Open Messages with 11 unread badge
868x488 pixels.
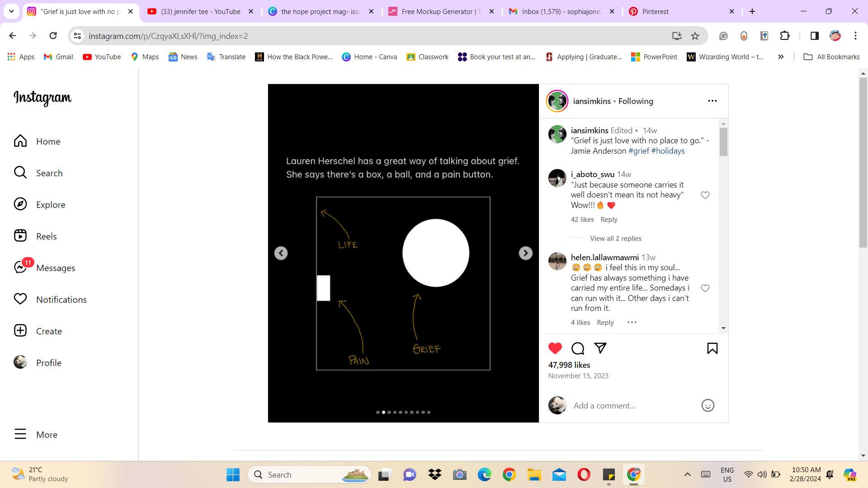point(20,267)
